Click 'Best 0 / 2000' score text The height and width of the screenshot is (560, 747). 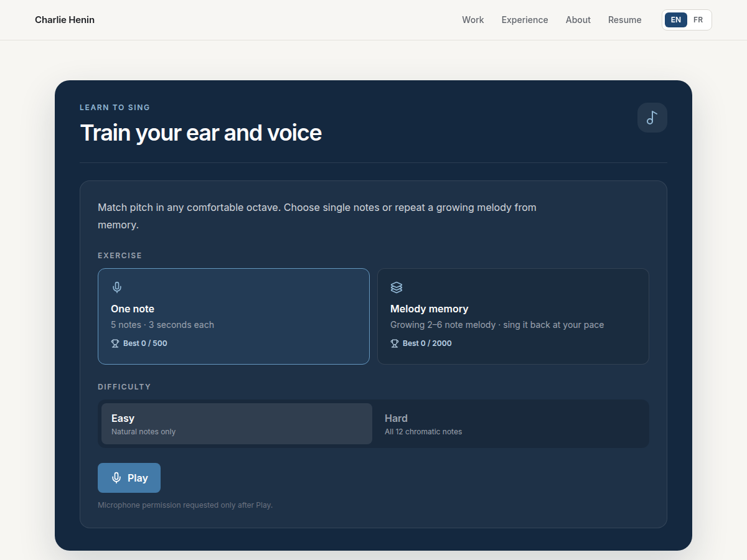[427, 343]
